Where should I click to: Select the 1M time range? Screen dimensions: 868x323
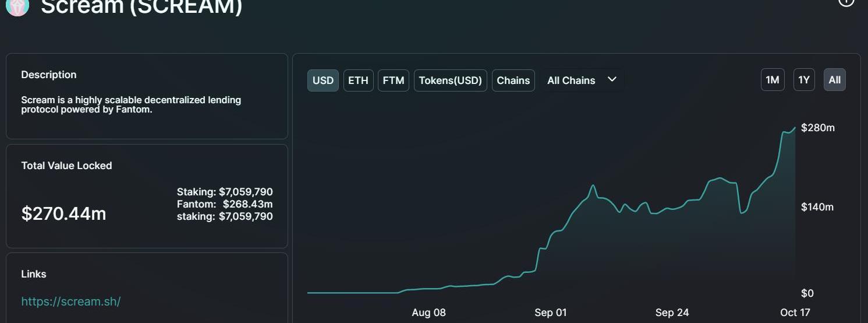773,80
